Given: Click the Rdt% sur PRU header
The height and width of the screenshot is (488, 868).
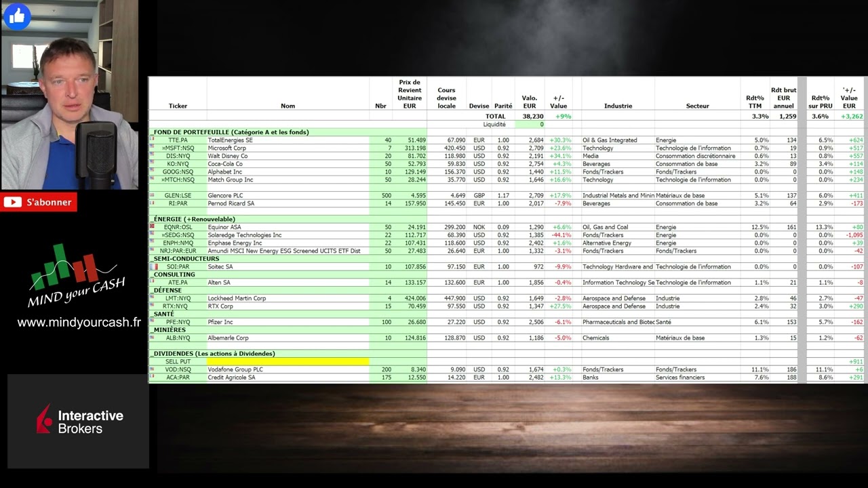Looking at the screenshot, I should coord(820,102).
